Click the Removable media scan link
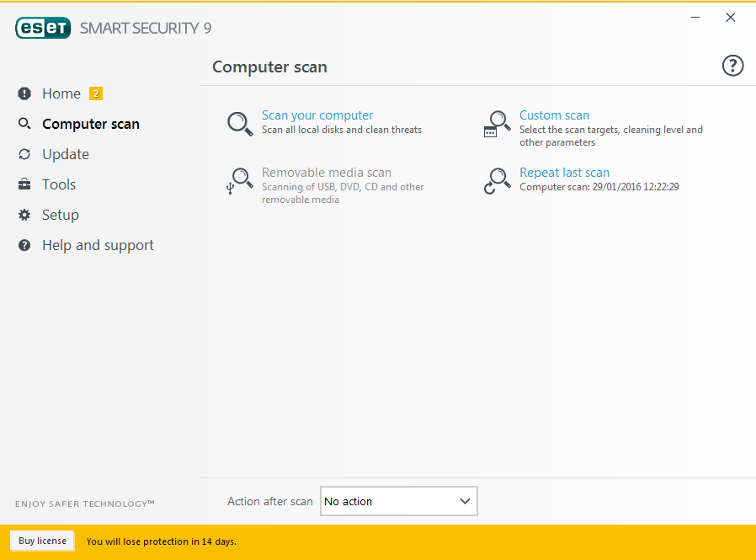The width and height of the screenshot is (756, 560). click(327, 172)
